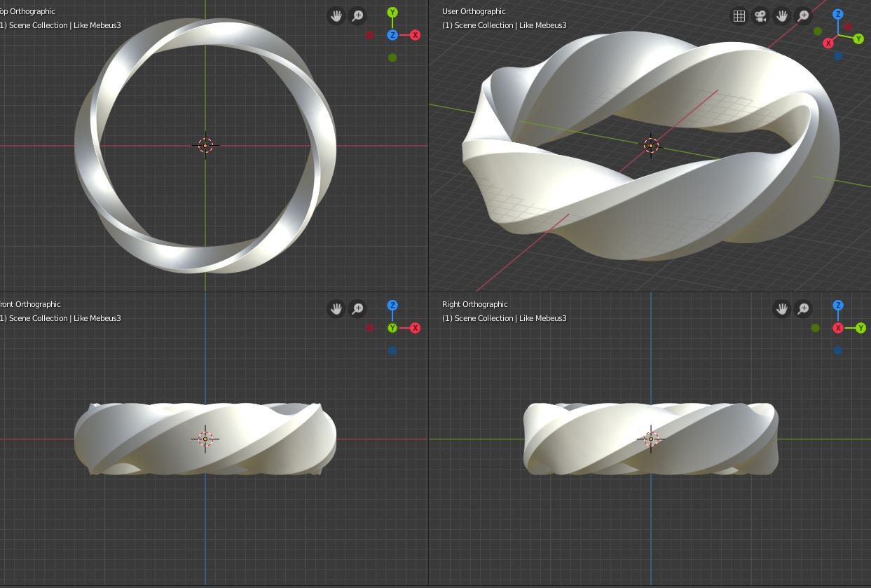Click blue Z axis on Front view gizmo
The width and height of the screenshot is (871, 588).
click(x=392, y=306)
